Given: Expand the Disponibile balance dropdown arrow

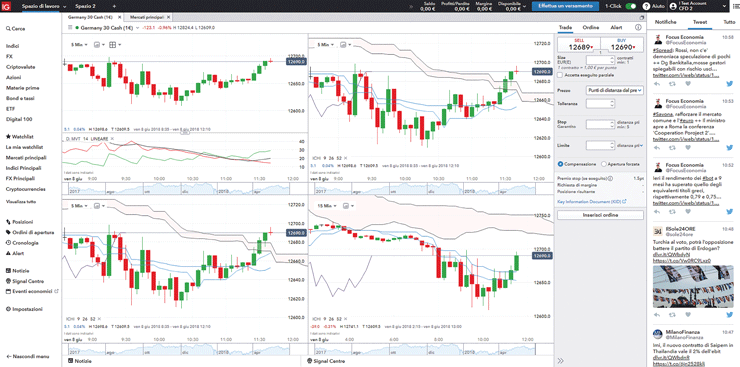Looking at the screenshot, I should click(x=525, y=6).
